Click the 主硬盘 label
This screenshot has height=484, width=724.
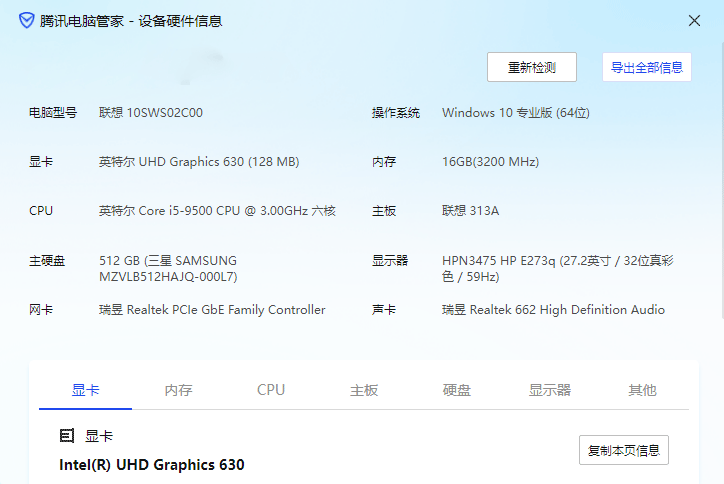coord(47,261)
